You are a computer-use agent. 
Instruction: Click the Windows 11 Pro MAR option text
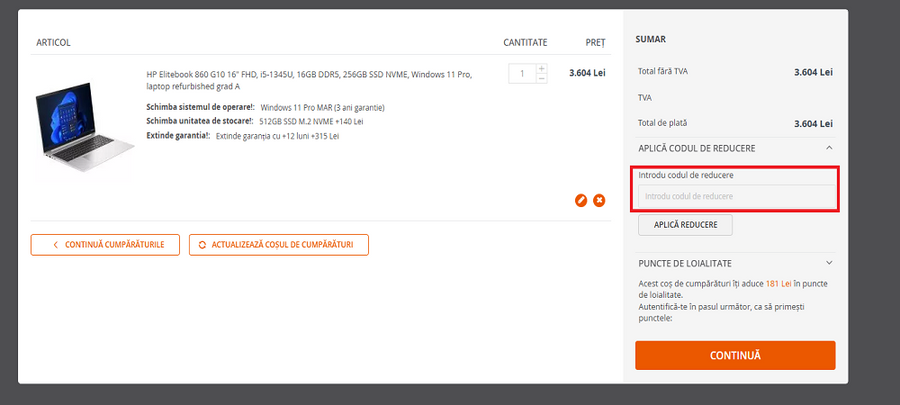(322, 107)
